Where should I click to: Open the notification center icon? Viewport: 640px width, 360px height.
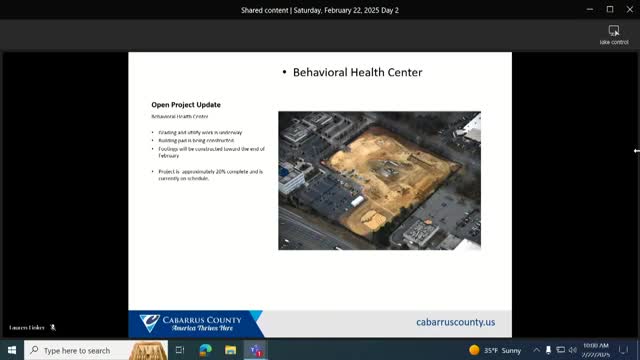[624, 350]
